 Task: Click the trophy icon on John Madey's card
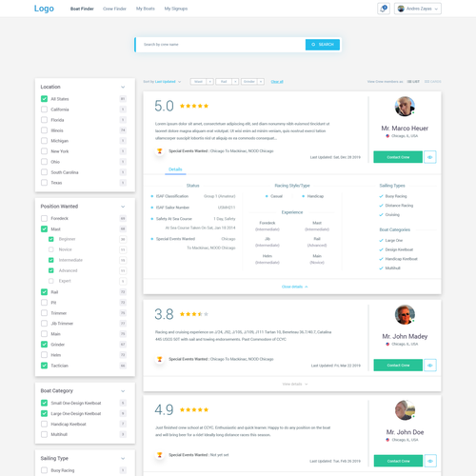pyautogui.click(x=160, y=359)
